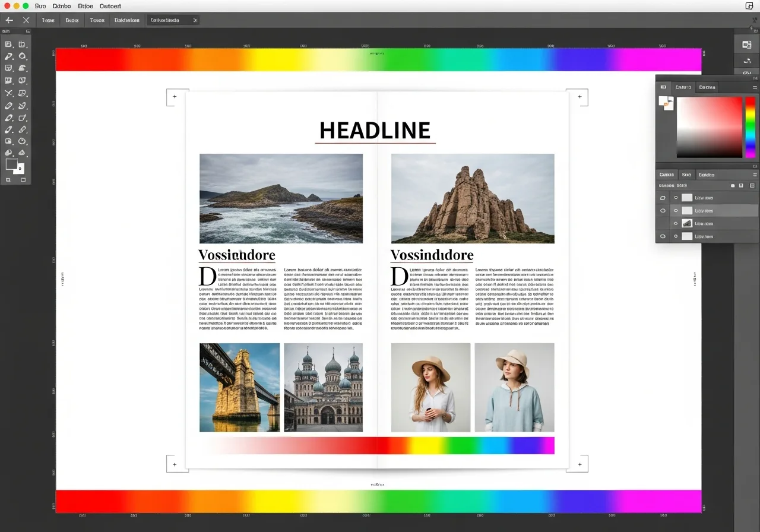Click the fill/stroke swatch icon in the color panel

point(666,103)
